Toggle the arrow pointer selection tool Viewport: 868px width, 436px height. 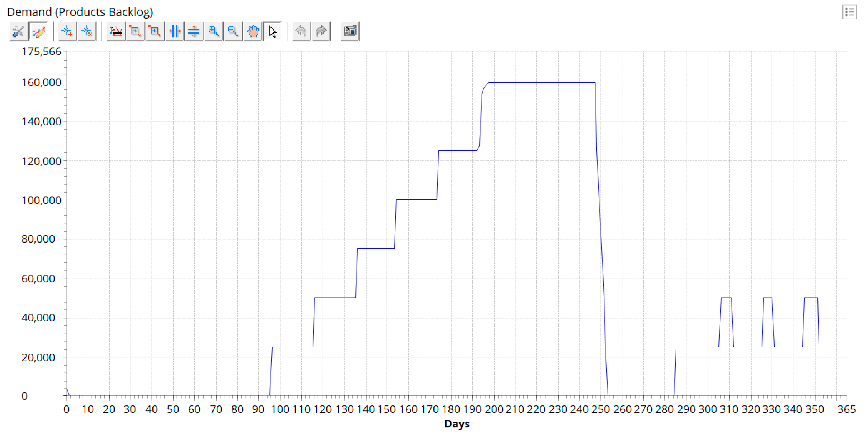273,32
